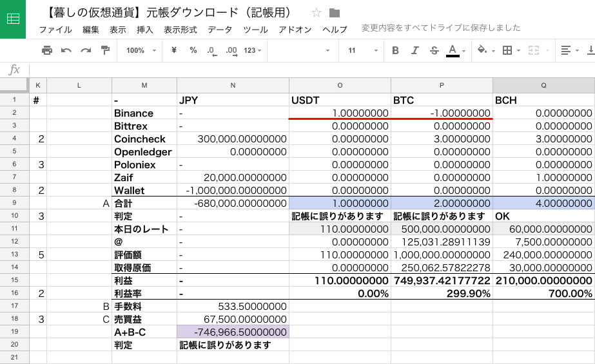
Task: Open fill color picker
Action: click(x=482, y=50)
